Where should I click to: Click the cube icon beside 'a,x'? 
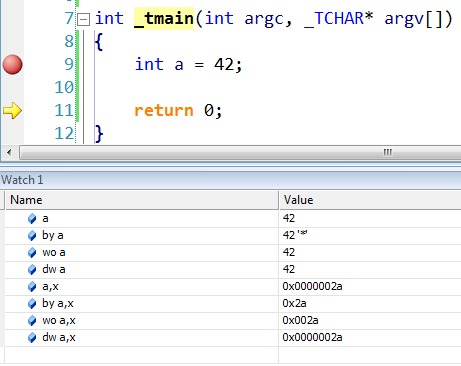(32, 287)
